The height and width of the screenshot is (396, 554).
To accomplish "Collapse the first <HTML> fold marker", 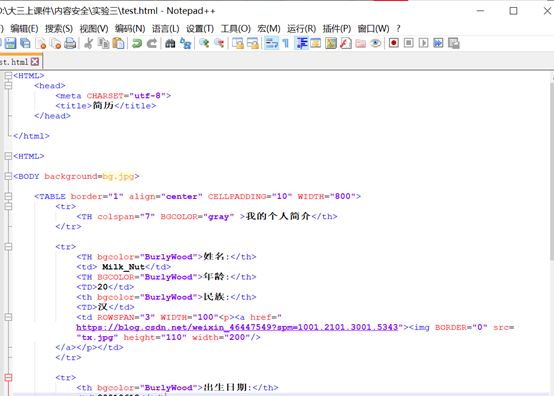I will pyautogui.click(x=8, y=76).
